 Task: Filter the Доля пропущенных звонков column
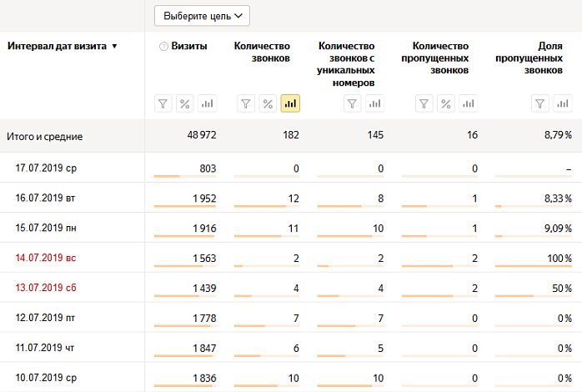click(x=540, y=103)
